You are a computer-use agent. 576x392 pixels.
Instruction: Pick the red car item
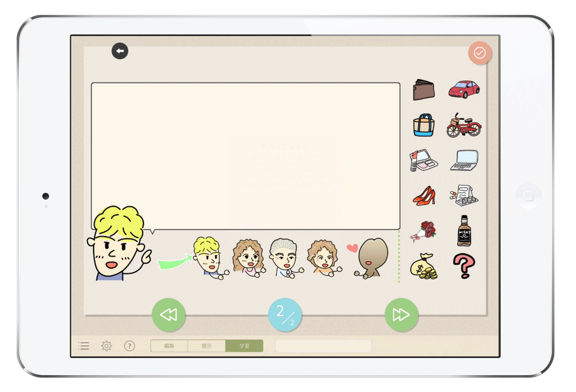pyautogui.click(x=464, y=90)
